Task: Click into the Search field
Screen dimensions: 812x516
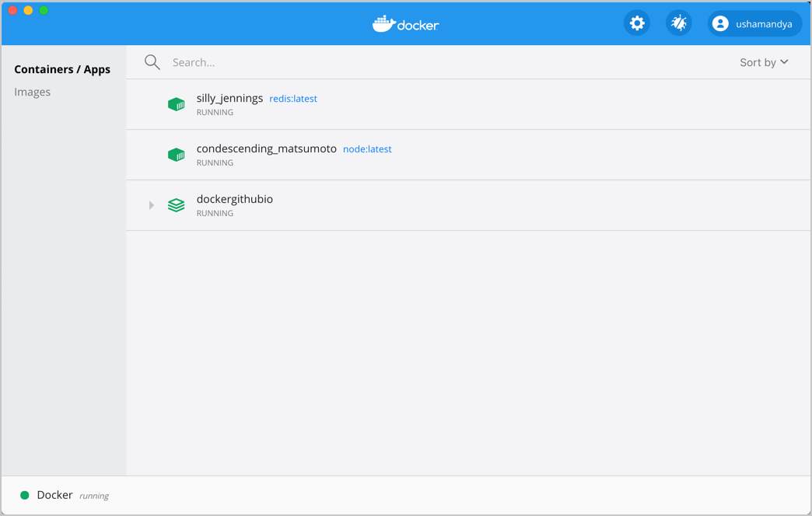Action: point(311,61)
